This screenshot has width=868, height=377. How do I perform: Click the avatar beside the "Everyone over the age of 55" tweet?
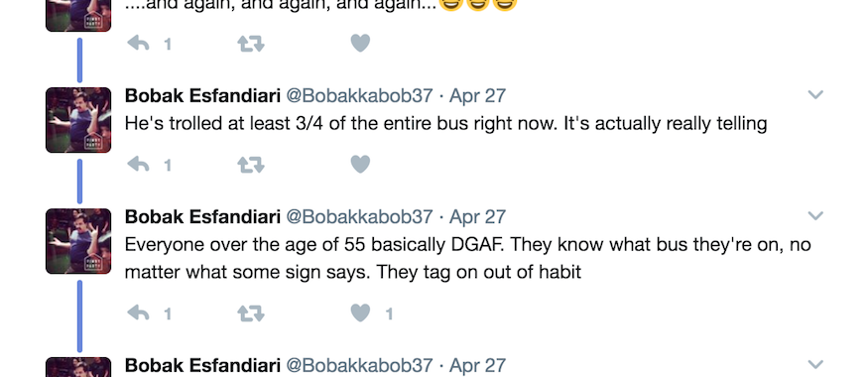(78, 241)
